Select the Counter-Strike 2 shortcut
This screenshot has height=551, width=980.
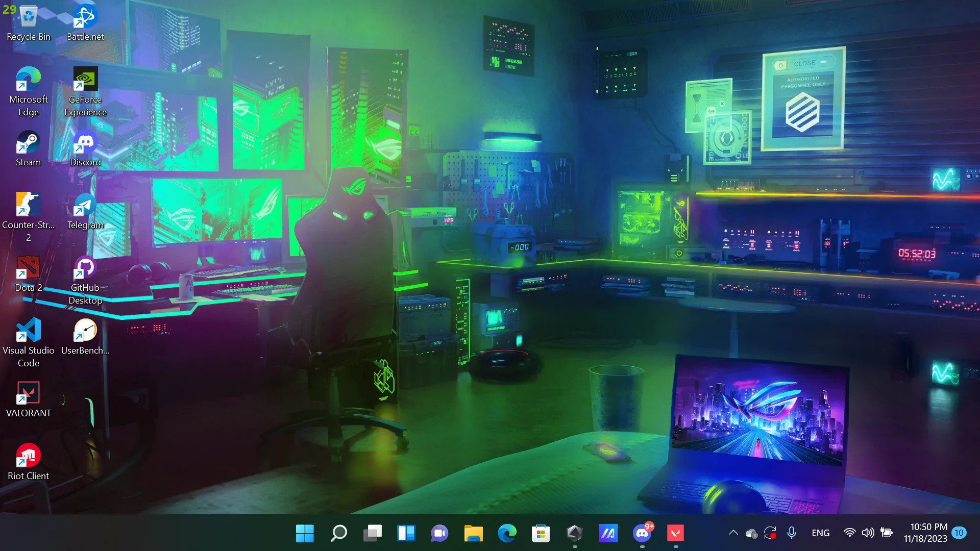pos(28,217)
